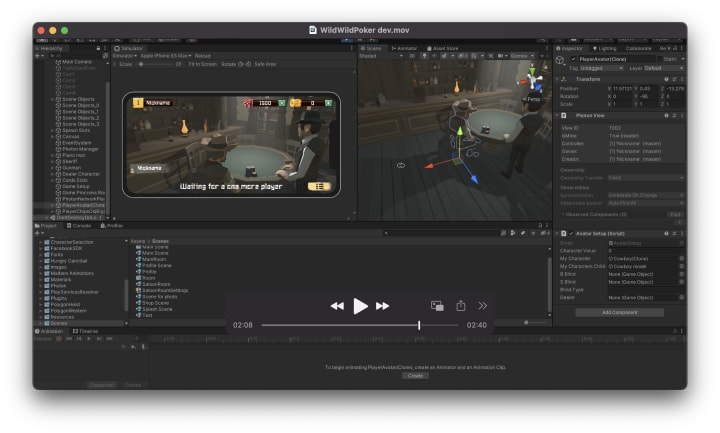Open Transform component help icon

point(666,79)
